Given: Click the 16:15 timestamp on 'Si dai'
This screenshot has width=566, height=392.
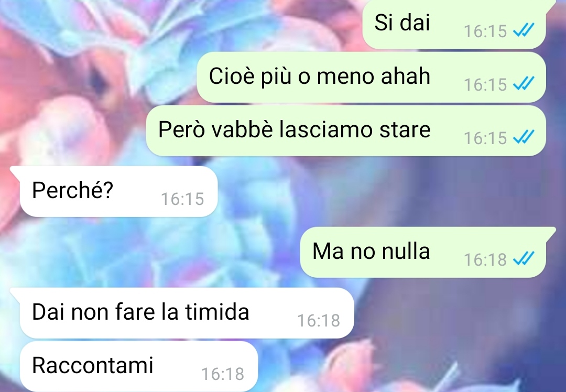Looking at the screenshot, I should pyautogui.click(x=485, y=31).
